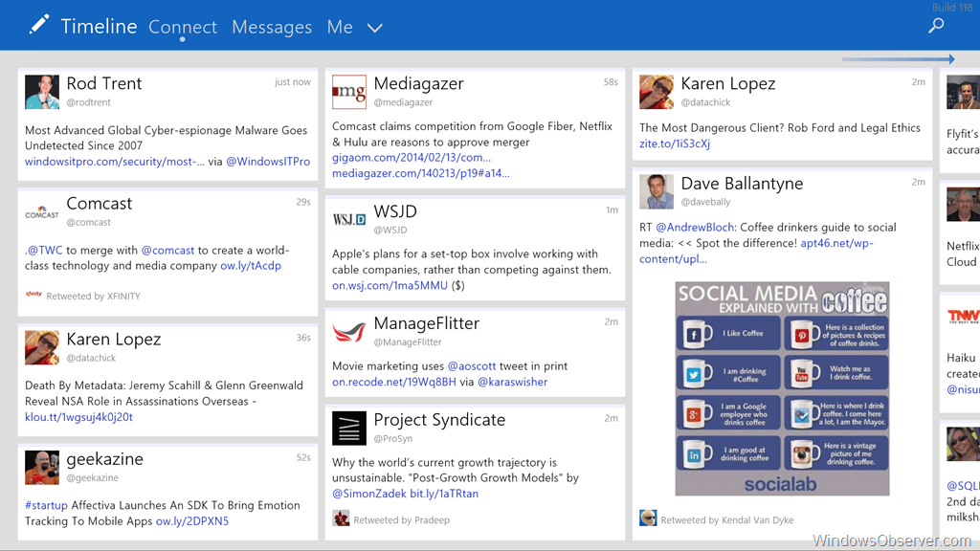980x551 pixels.
Task: Go to the Messages tab
Action: coord(272,27)
